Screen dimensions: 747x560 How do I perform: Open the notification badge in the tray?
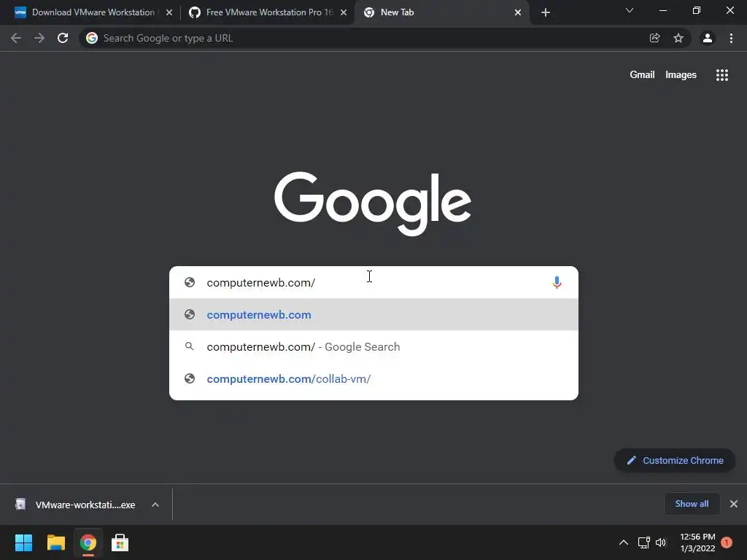727,542
